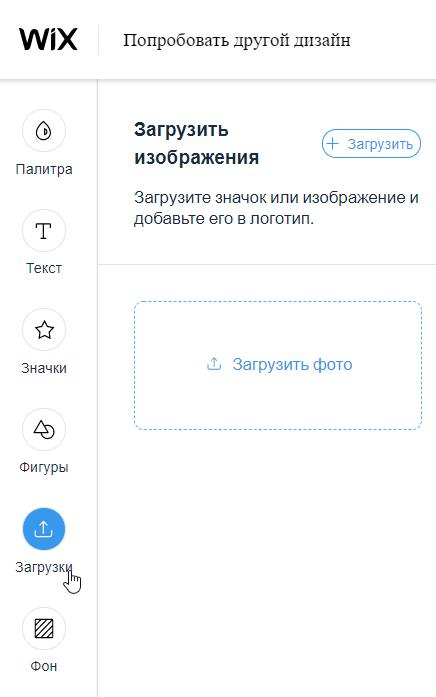Click the blue Загрузки upload icon
Screen dimensions: 436x697
click(44, 529)
